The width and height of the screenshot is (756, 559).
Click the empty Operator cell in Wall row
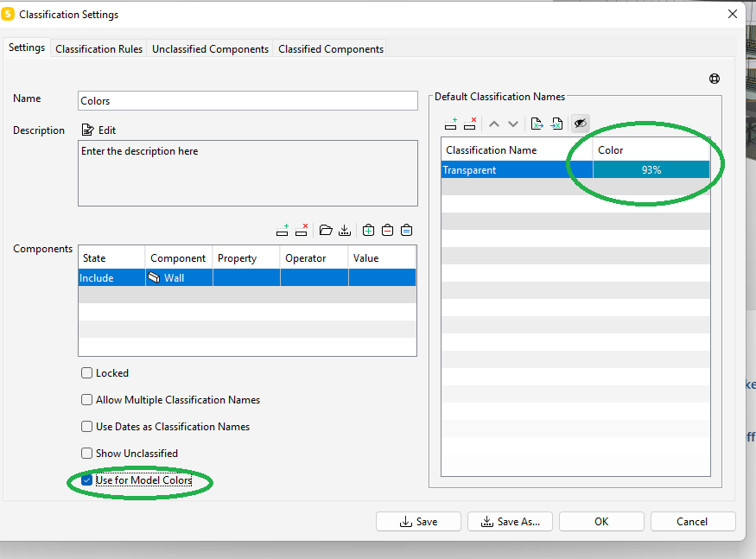pos(314,278)
